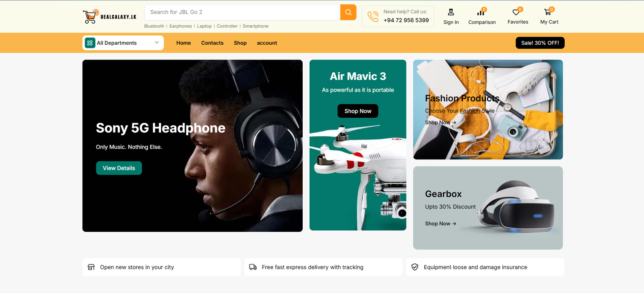Go to the Home menu item

[184, 43]
